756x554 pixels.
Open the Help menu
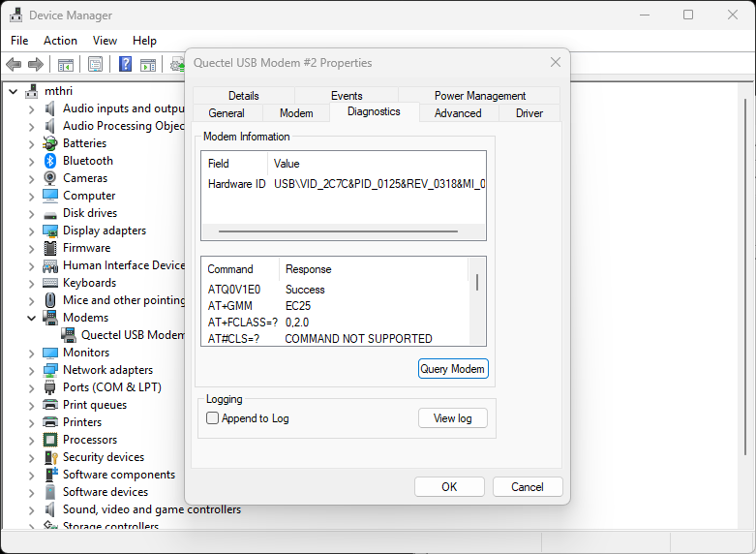coord(144,41)
